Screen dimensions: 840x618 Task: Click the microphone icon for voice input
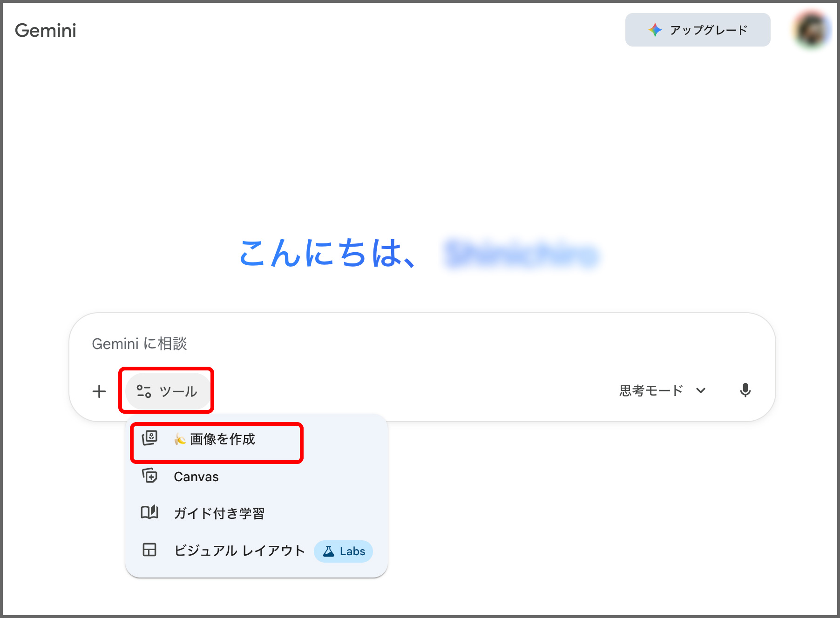click(x=745, y=390)
